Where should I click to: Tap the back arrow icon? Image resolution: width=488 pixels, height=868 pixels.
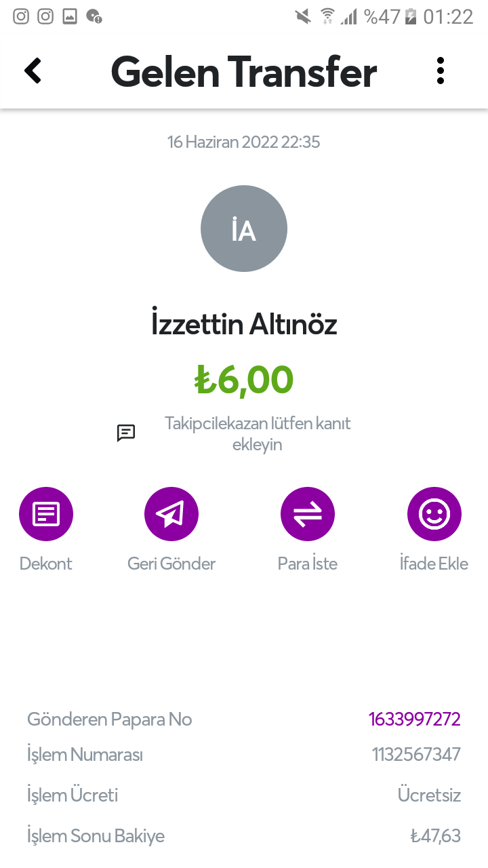(33, 71)
